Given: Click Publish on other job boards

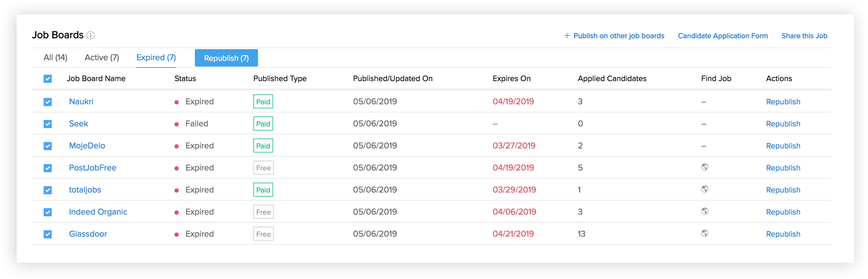Looking at the screenshot, I should [x=614, y=36].
